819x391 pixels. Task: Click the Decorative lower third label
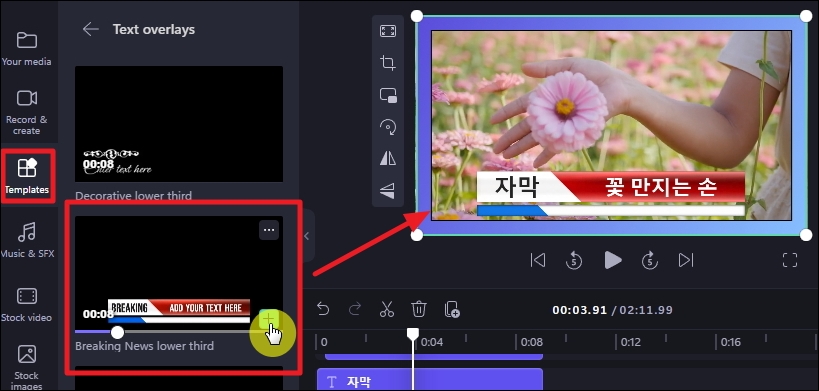[133, 196]
